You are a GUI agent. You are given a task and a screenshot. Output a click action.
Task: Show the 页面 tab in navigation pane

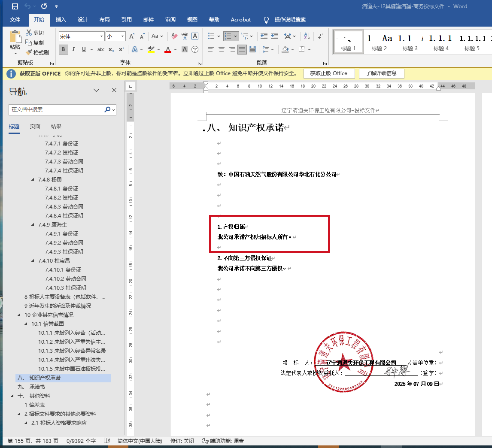(35, 127)
